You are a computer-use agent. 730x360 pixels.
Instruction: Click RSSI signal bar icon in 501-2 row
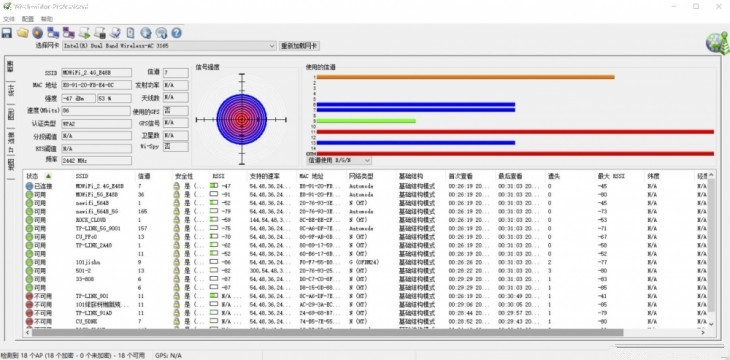tap(214, 271)
